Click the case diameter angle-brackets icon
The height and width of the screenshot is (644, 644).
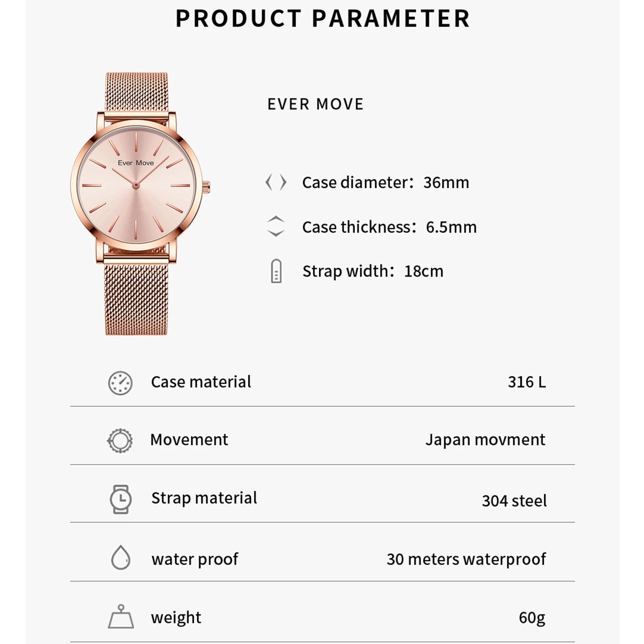coord(276,182)
